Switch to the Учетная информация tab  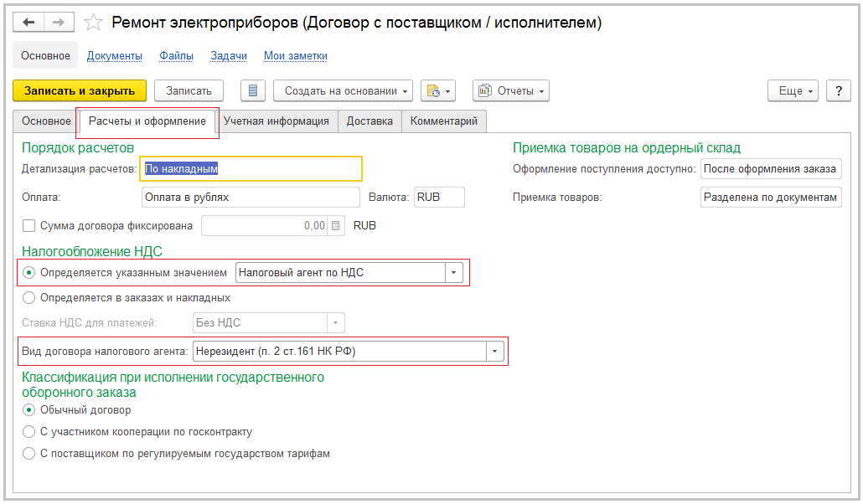[276, 121]
